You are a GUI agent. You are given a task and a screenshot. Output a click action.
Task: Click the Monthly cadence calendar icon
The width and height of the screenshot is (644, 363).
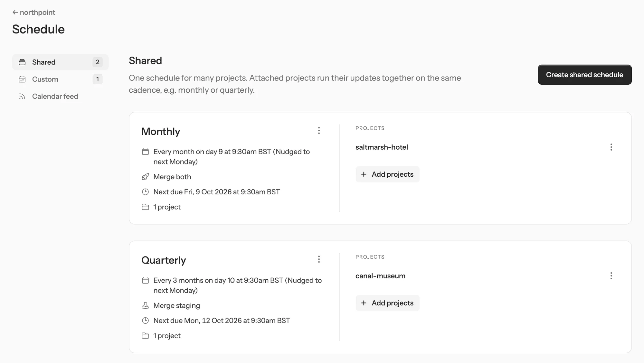[145, 152]
